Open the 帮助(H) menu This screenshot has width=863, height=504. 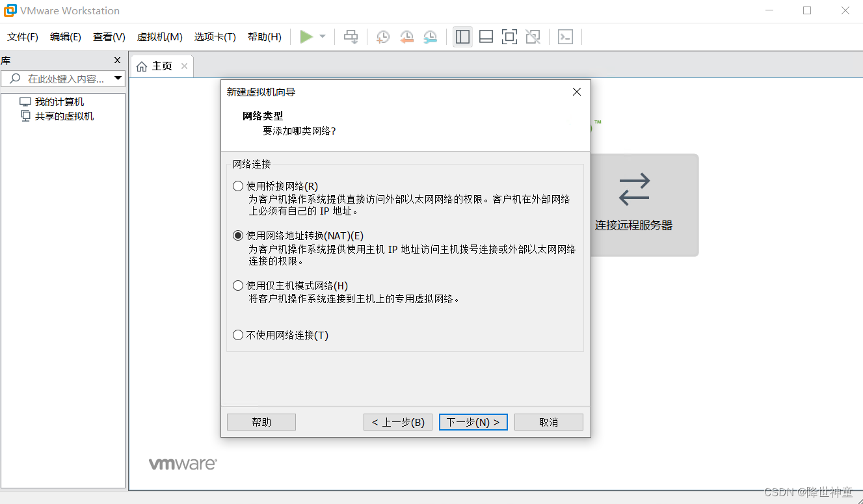[x=265, y=37]
